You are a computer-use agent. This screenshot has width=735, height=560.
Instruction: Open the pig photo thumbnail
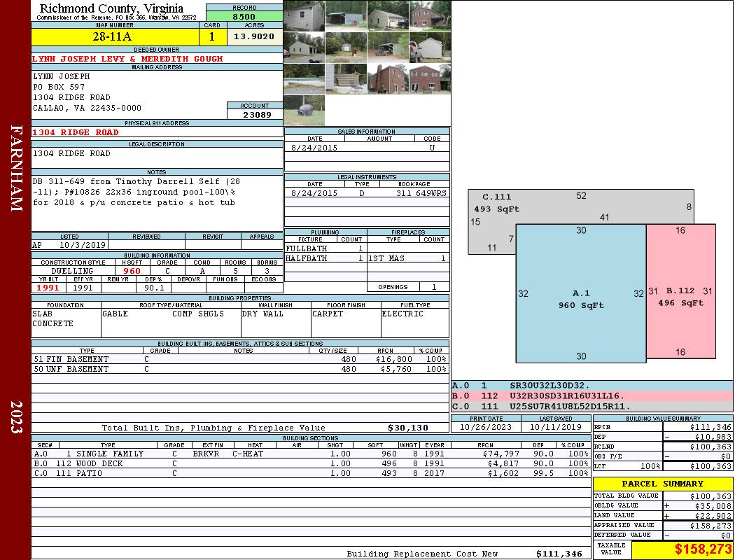pyautogui.click(x=304, y=111)
